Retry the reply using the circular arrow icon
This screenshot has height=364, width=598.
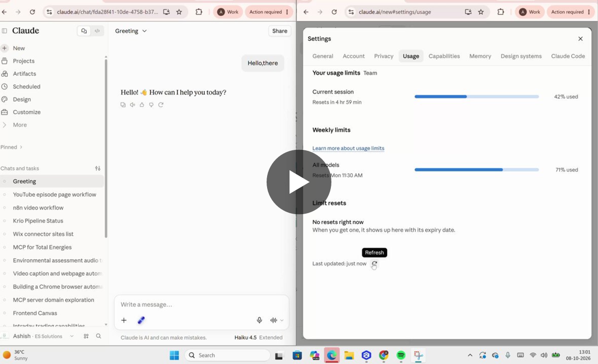coord(161,105)
